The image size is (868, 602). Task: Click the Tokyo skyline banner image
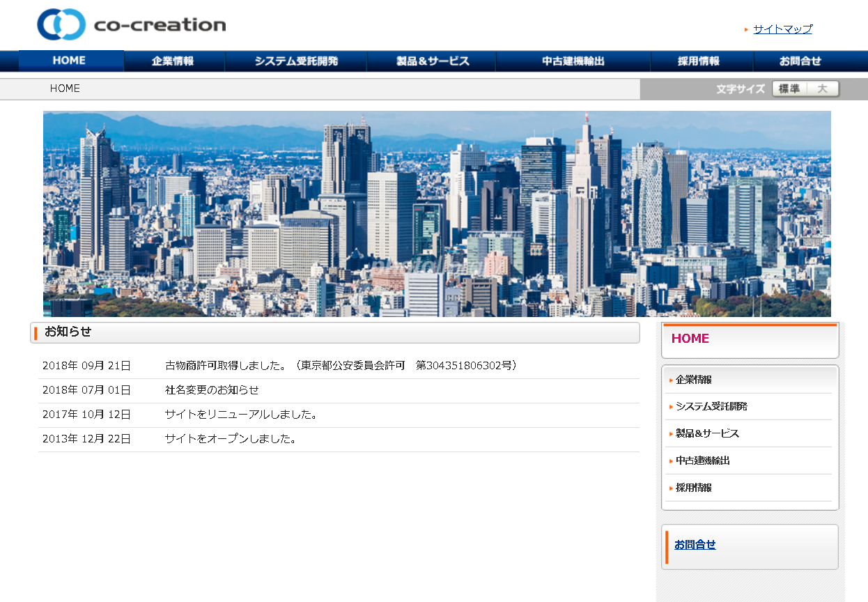pyautogui.click(x=437, y=213)
